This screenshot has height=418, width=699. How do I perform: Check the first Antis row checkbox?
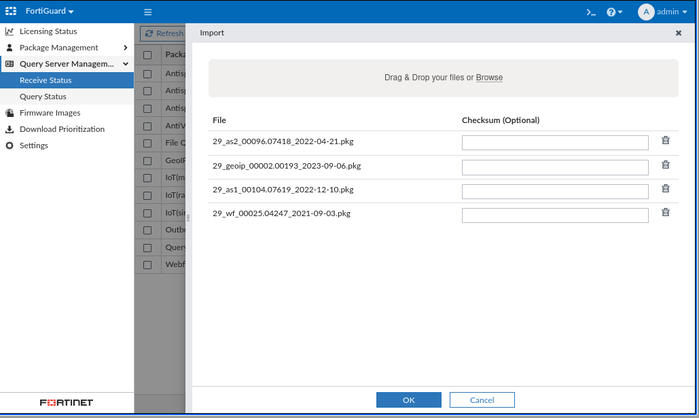tap(147, 74)
